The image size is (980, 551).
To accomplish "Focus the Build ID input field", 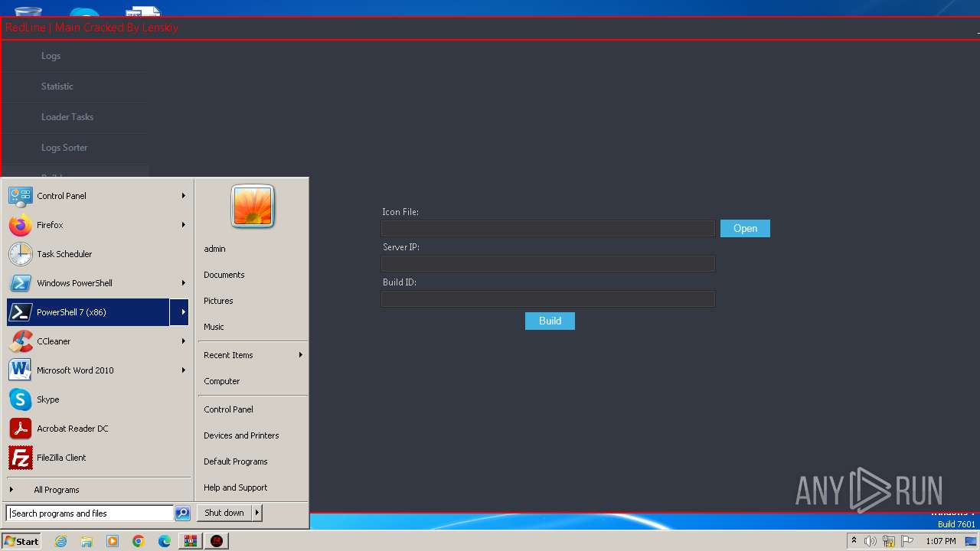I will (x=548, y=298).
